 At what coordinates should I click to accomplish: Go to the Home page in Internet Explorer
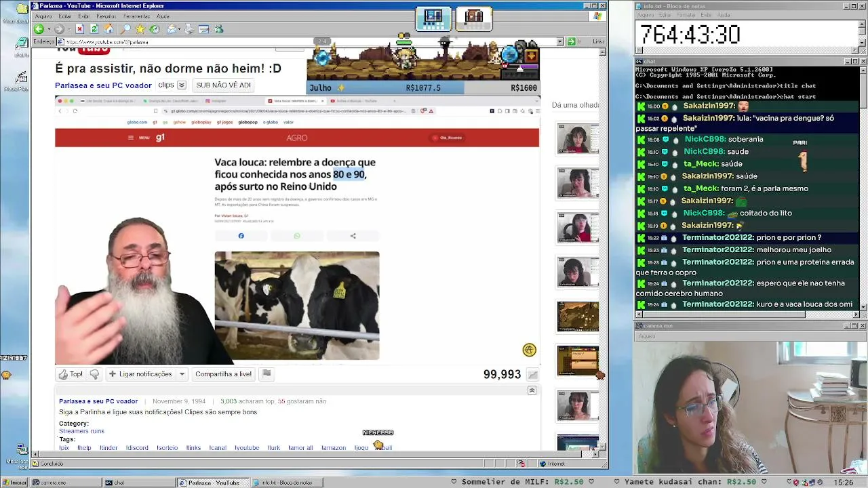tap(109, 29)
